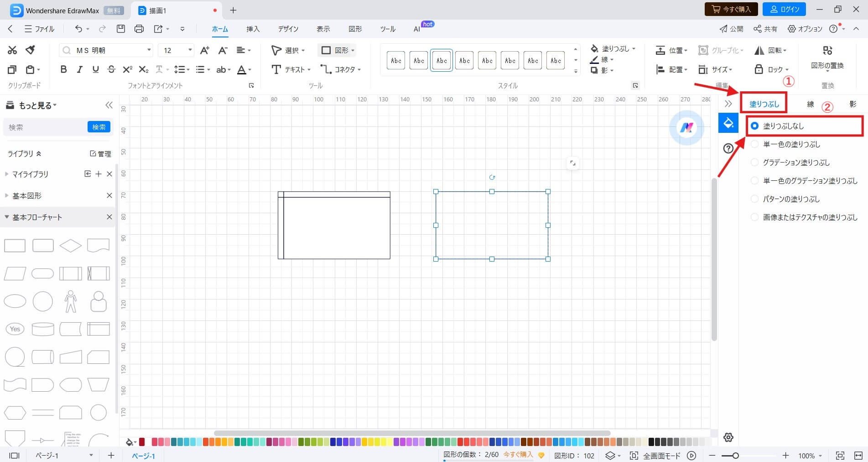Click the fit-to-page icon in the status bar
Image resolution: width=868 pixels, height=462 pixels.
coord(840,456)
